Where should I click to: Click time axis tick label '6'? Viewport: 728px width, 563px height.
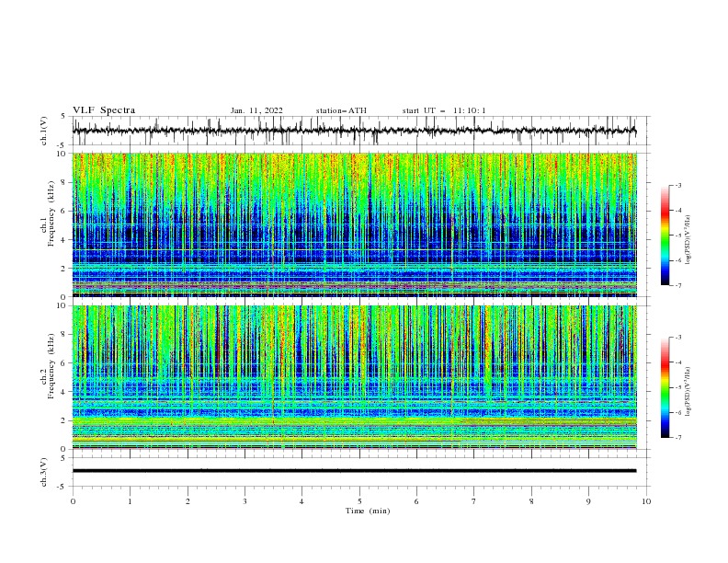click(416, 501)
